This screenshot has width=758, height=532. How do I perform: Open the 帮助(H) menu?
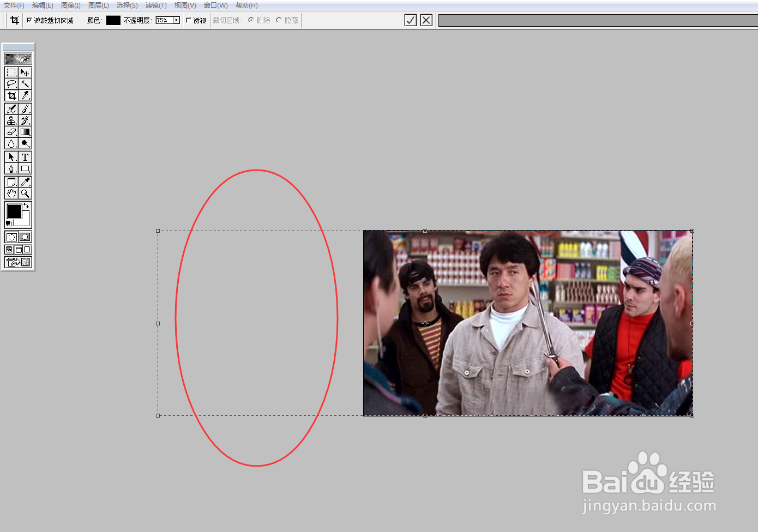click(246, 5)
